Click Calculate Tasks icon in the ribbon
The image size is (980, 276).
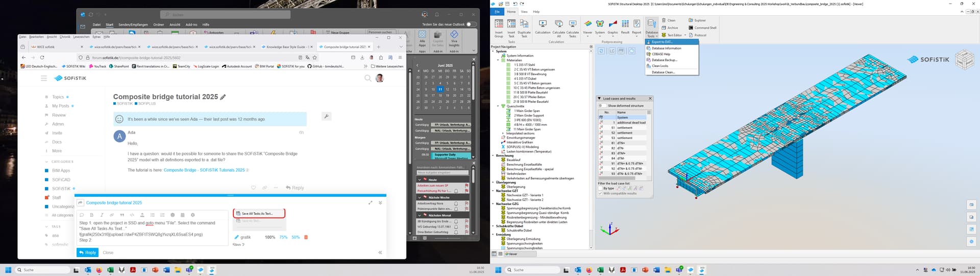coord(573,28)
